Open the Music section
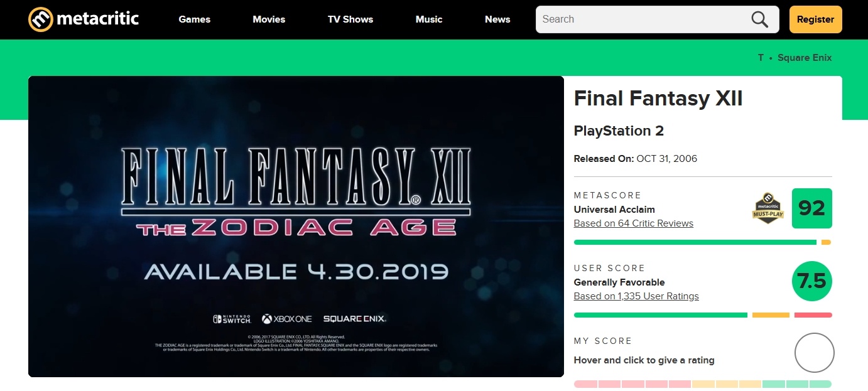Screen dimensions: 868x391 pyautogui.click(x=429, y=19)
